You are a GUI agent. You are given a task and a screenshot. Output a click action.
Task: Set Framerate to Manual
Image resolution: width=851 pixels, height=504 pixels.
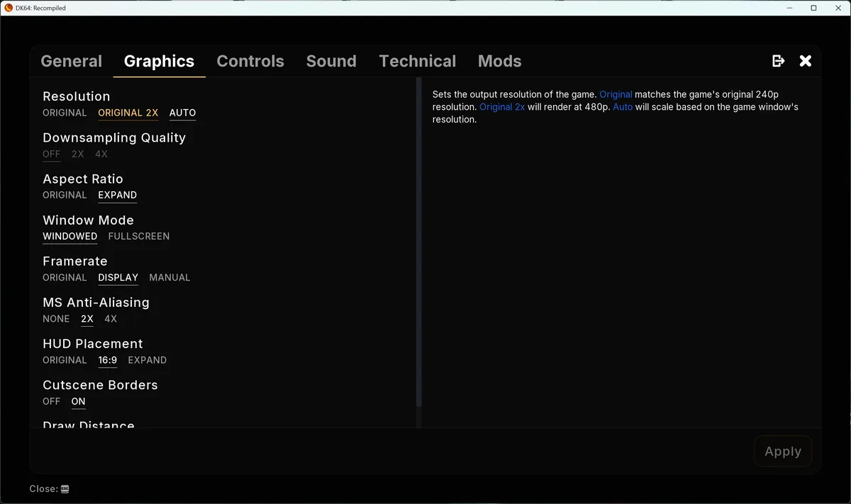(x=169, y=277)
